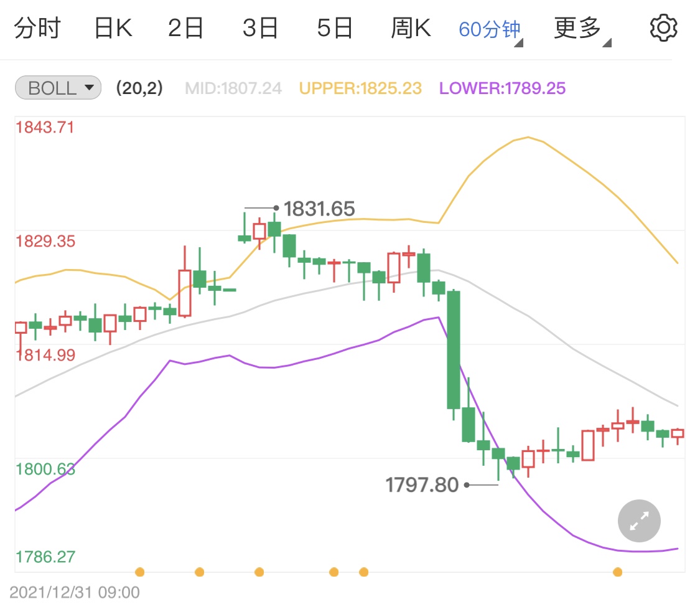Select the purple LOWER:1789.25 legend
The image size is (700, 614).
[502, 88]
